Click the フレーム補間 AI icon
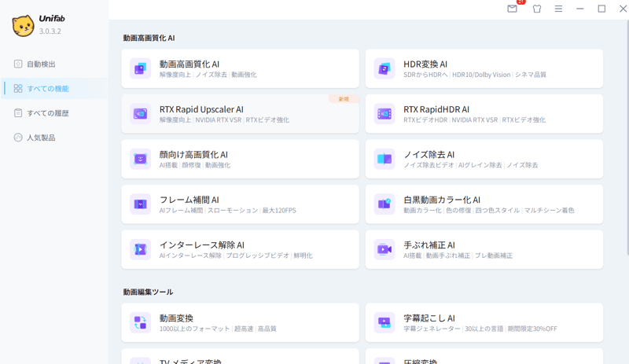This screenshot has height=364, width=629. [140, 204]
